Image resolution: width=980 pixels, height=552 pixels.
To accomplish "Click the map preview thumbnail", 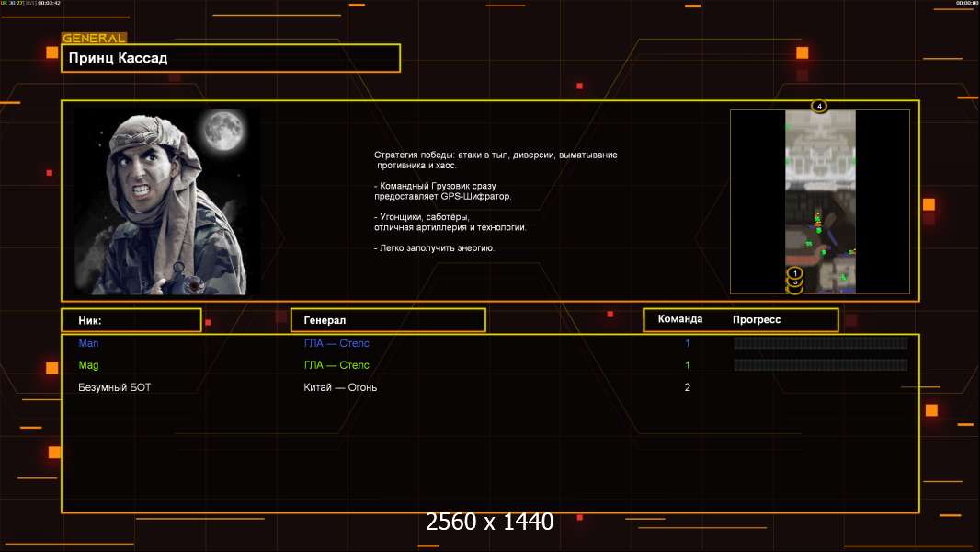I will coord(820,201).
